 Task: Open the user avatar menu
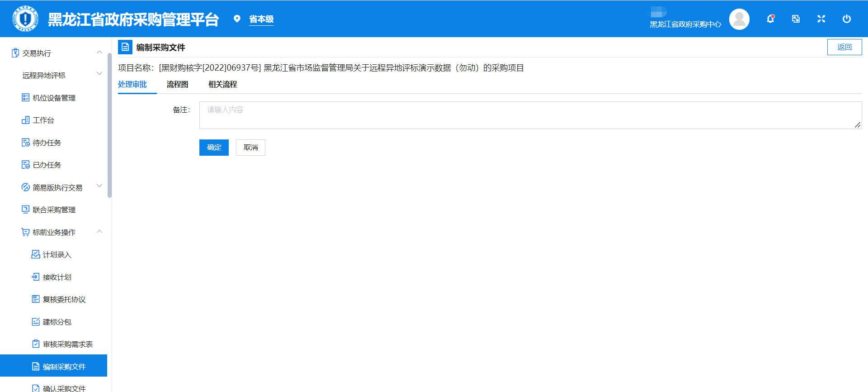(x=739, y=19)
